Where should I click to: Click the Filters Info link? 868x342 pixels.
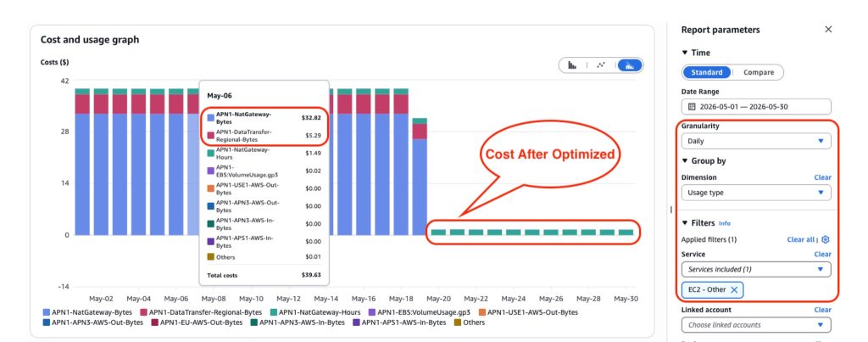point(725,223)
